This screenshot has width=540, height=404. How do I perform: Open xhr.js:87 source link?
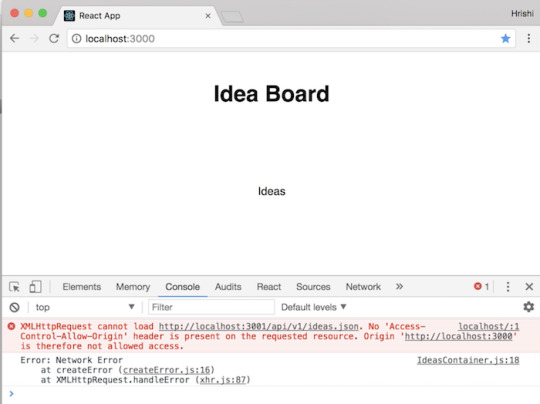point(223,380)
